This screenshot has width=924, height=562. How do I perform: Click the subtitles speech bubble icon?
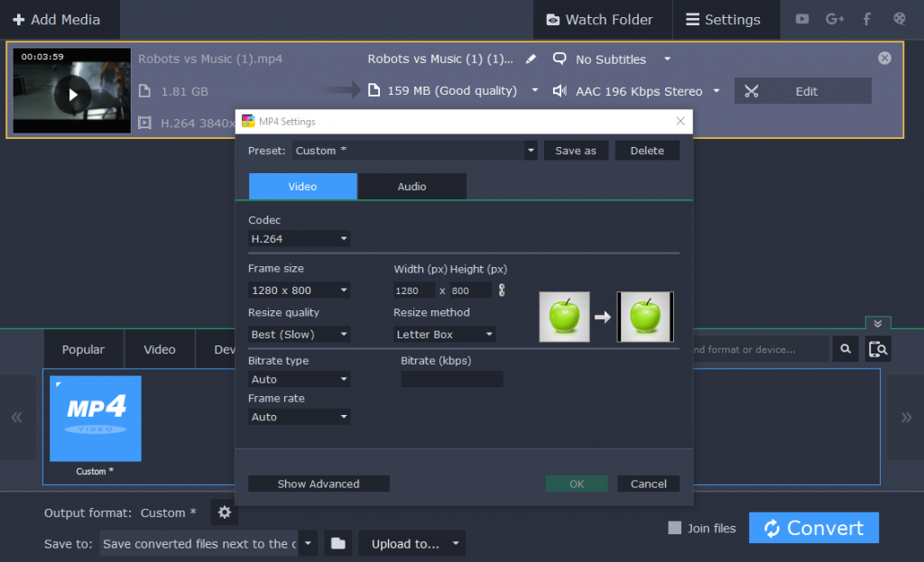coord(559,59)
